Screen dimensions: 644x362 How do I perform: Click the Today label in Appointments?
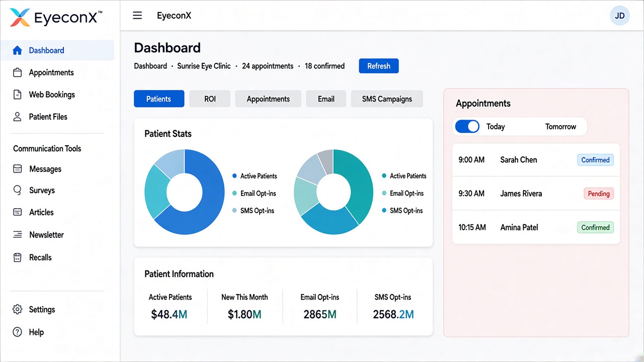pos(496,127)
